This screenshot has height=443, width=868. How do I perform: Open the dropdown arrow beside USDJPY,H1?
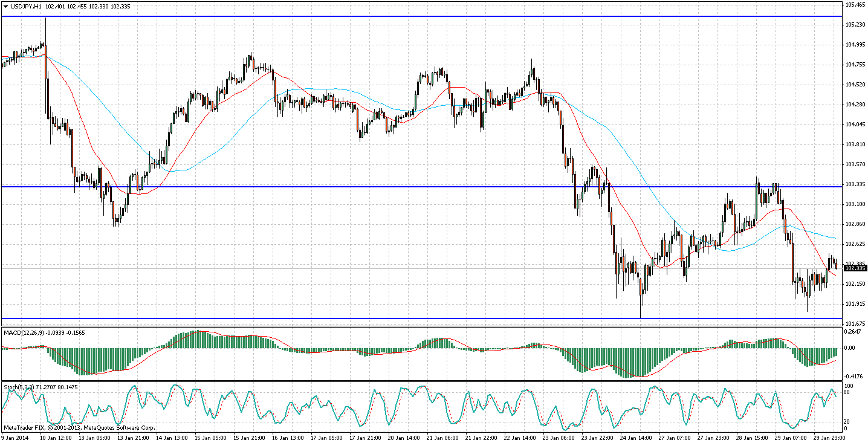point(5,6)
